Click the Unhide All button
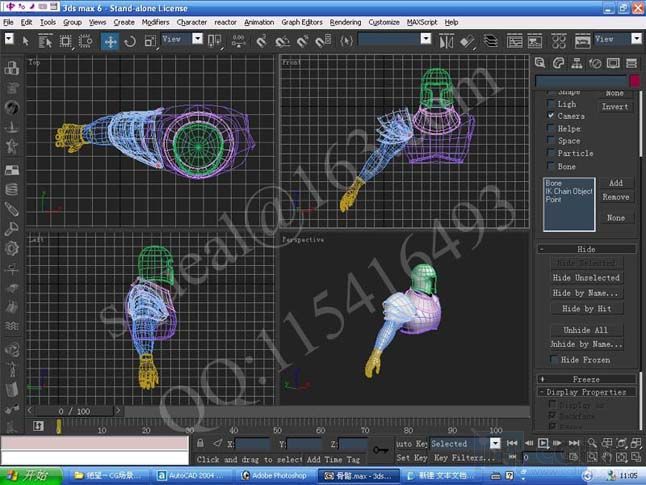646x485 pixels. click(x=586, y=330)
